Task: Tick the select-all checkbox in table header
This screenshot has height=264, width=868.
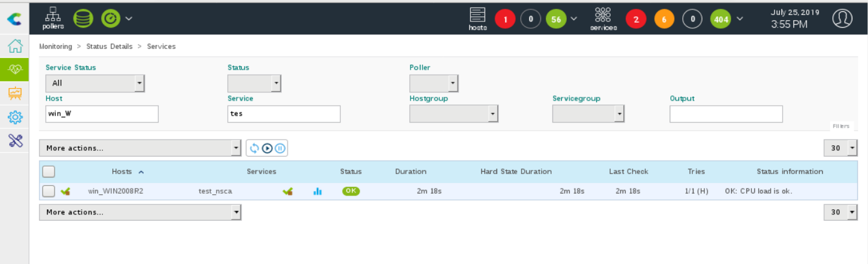Action: pyautogui.click(x=48, y=172)
